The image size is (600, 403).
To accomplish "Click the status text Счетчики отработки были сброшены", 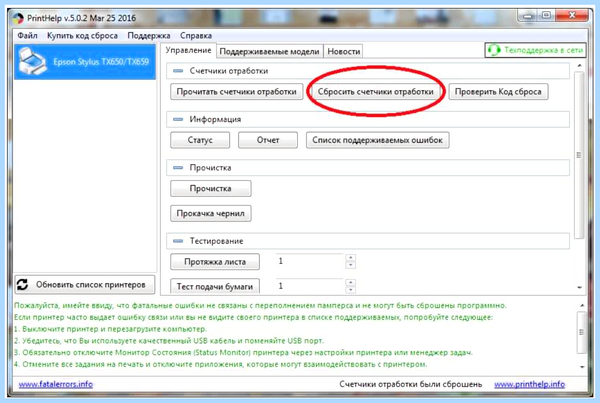I will (411, 384).
